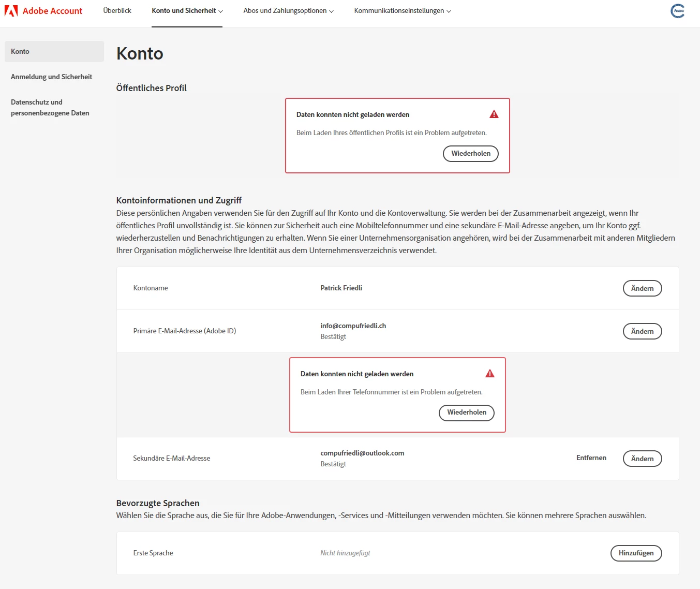Viewport: 700px width, 589px height.
Task: Click the Öffentliches Profil heading
Action: tap(152, 88)
